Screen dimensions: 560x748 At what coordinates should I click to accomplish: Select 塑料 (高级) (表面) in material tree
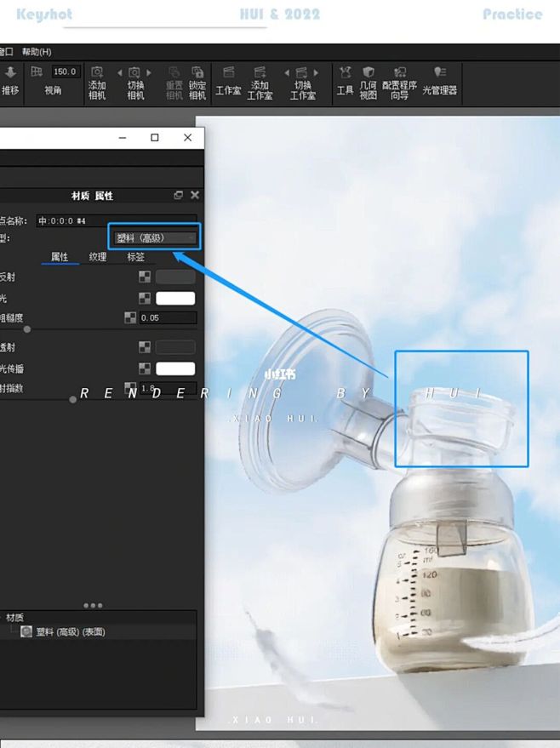[x=71, y=631]
